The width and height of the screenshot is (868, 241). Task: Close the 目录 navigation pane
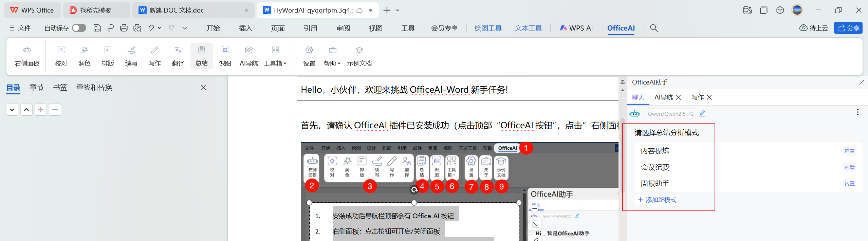coord(204,88)
